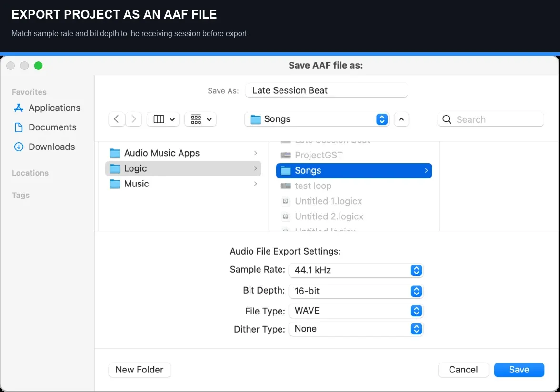560x392 pixels.
Task: Click the Music folder icon
Action: point(115,184)
